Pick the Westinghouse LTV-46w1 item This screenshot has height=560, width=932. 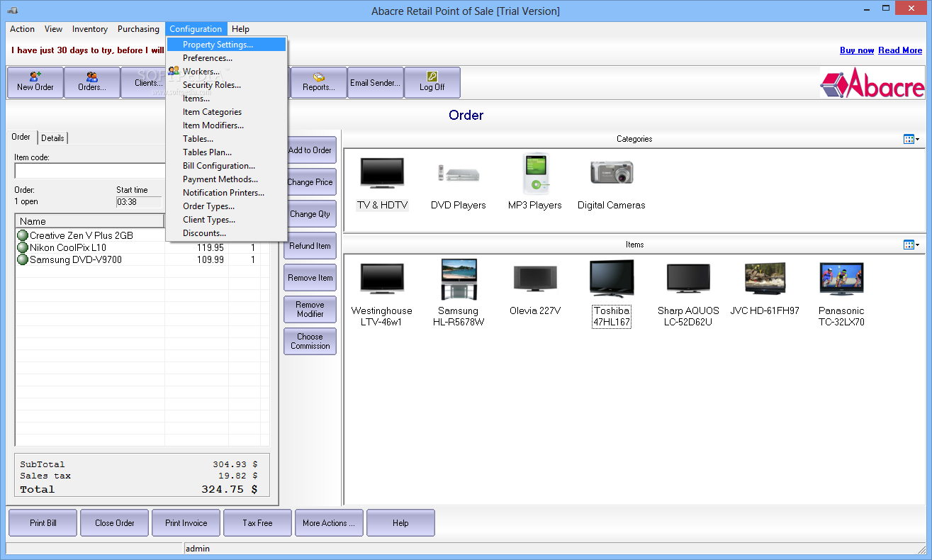tap(382, 279)
